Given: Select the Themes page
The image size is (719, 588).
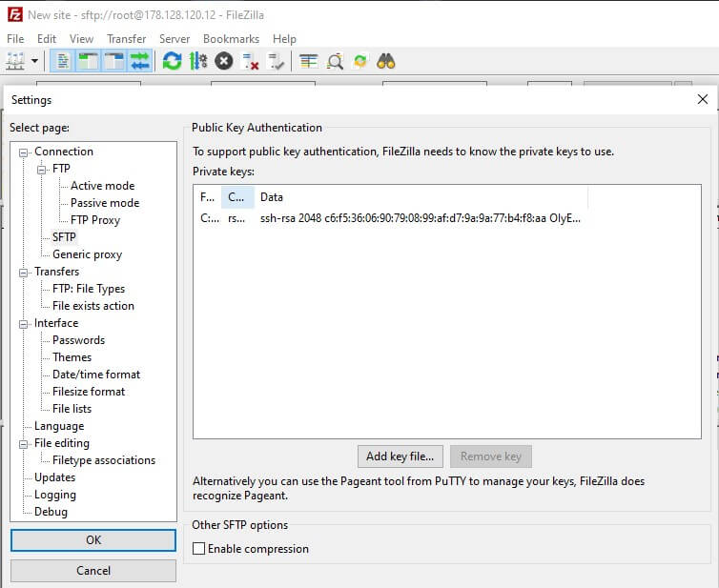Looking at the screenshot, I should [72, 357].
